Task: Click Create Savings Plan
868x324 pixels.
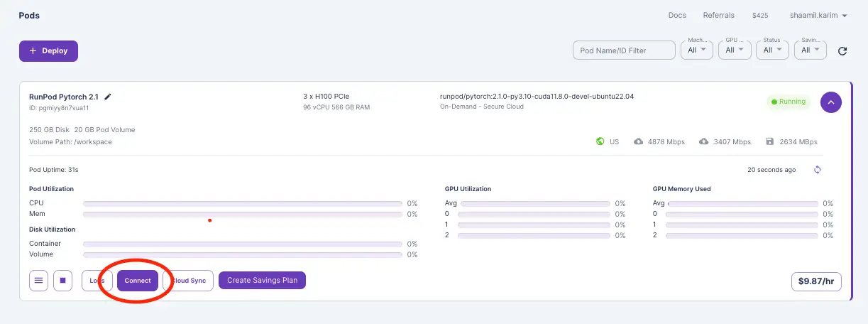Action: coord(262,281)
